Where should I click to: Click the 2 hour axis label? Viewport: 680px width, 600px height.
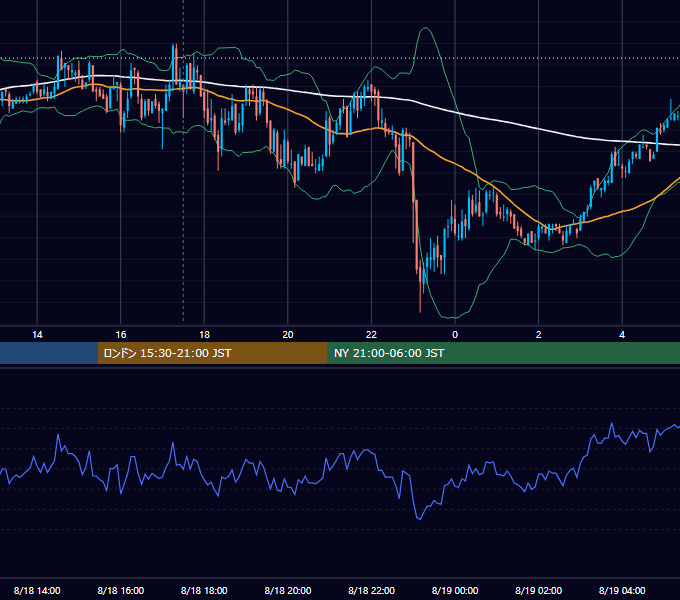(x=539, y=335)
